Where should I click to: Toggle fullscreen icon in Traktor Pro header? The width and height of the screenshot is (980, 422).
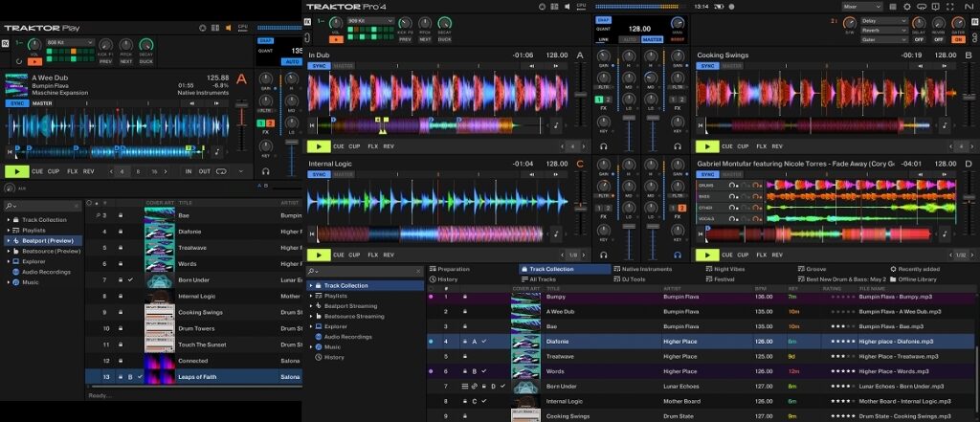pyautogui.click(x=950, y=7)
